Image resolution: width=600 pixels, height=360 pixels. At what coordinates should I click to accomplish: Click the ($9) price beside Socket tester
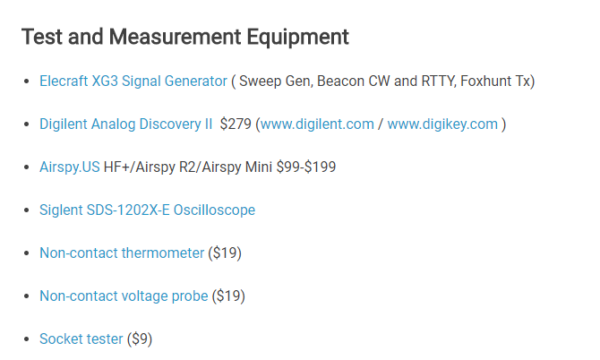click(140, 339)
